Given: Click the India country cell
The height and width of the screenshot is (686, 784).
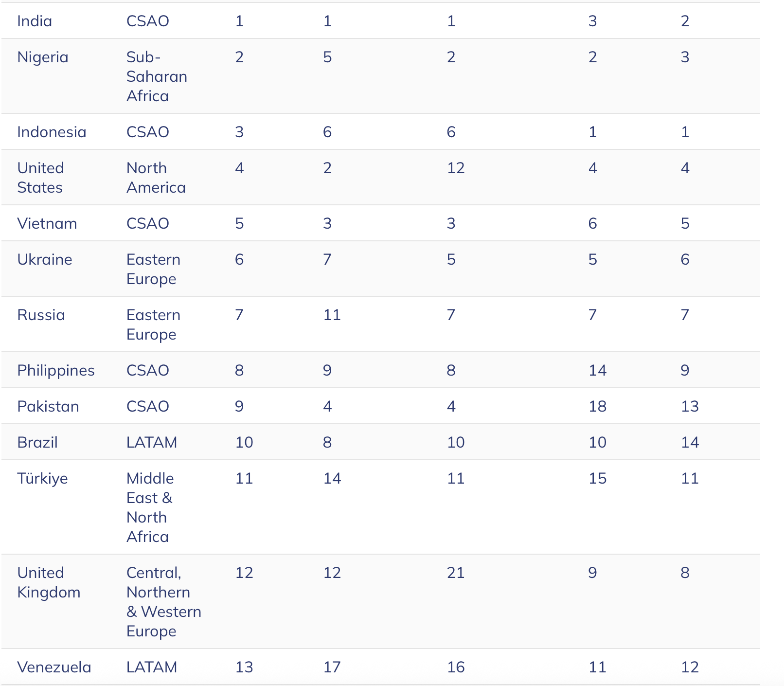Looking at the screenshot, I should click(35, 21).
